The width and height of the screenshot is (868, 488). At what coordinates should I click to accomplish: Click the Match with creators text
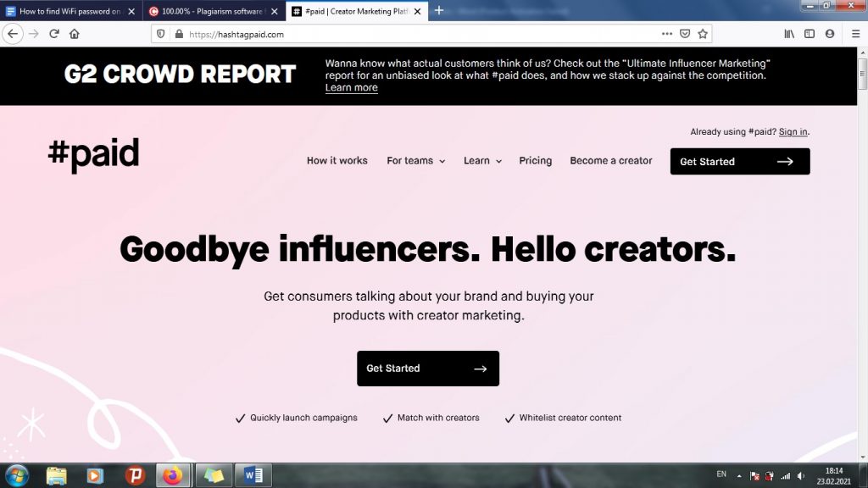click(438, 418)
